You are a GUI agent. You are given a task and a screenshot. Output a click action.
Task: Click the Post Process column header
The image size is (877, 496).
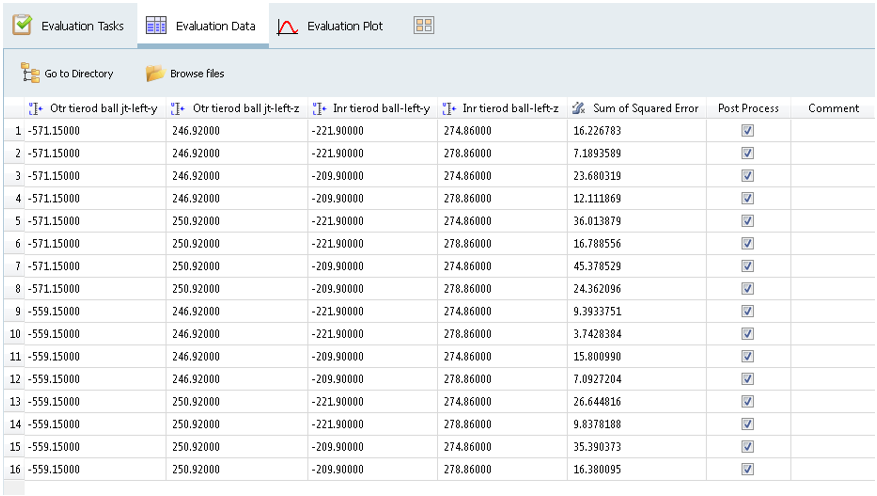click(748, 108)
